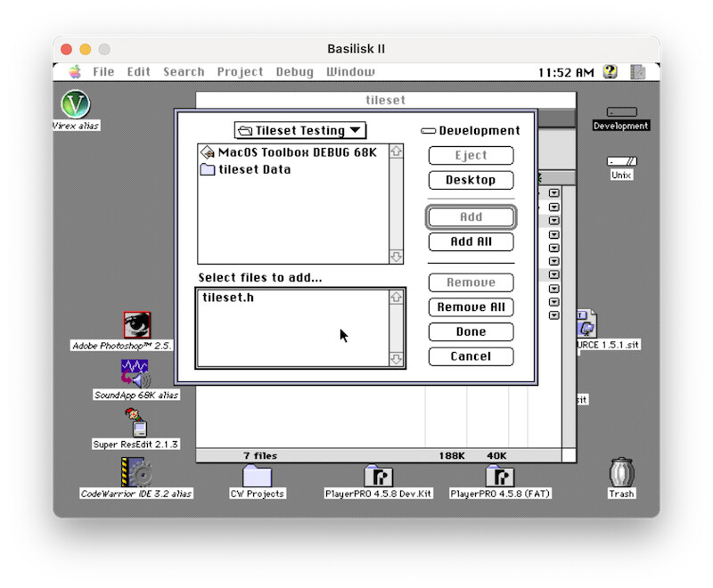The height and width of the screenshot is (588, 713).
Task: Click the CodeWarrior IDE 3.2 alias icon
Action: (x=135, y=471)
